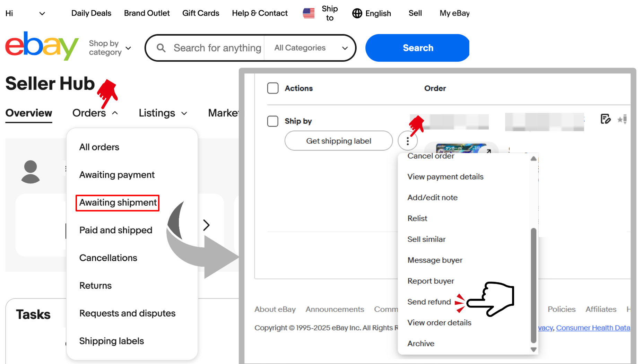Select Awaiting shipment from Orders menu
This screenshot has height=364, width=642.
pyautogui.click(x=118, y=203)
